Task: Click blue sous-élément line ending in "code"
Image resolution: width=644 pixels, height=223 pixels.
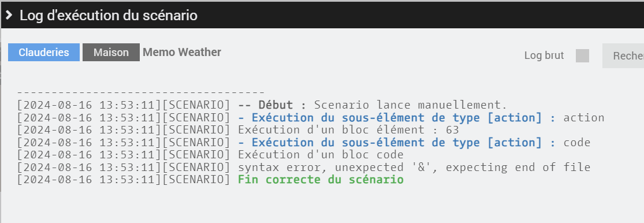Action: 414,143
